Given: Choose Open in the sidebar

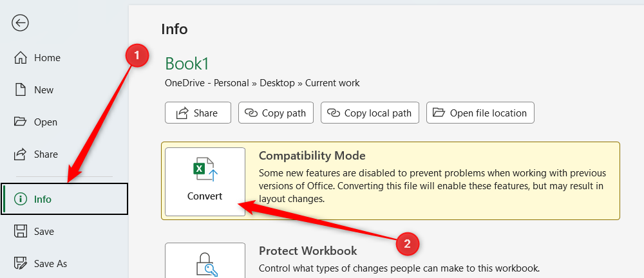Looking at the screenshot, I should [x=64, y=122].
